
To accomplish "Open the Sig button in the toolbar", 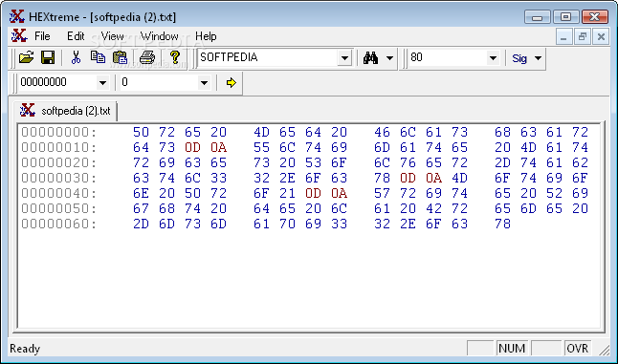I will (x=519, y=58).
